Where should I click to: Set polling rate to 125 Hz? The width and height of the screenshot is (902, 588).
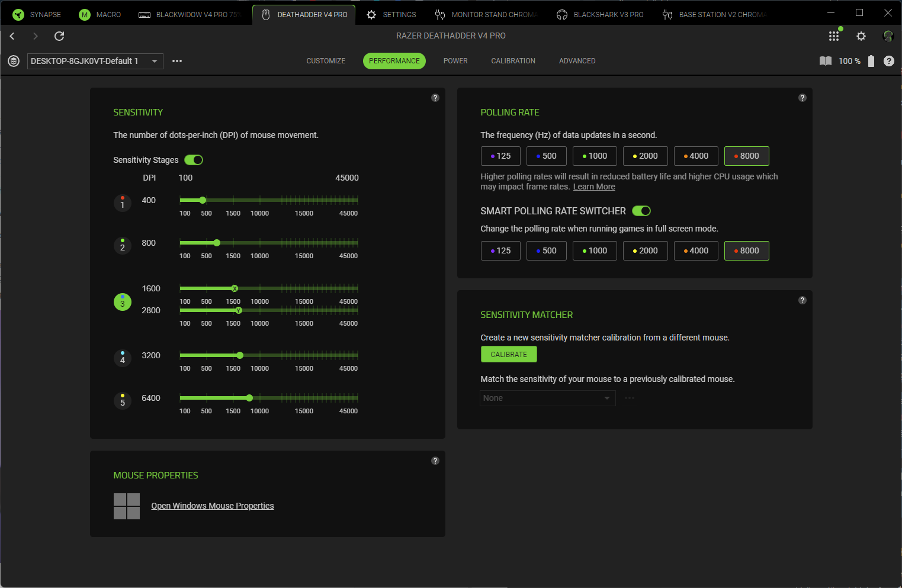(500, 156)
